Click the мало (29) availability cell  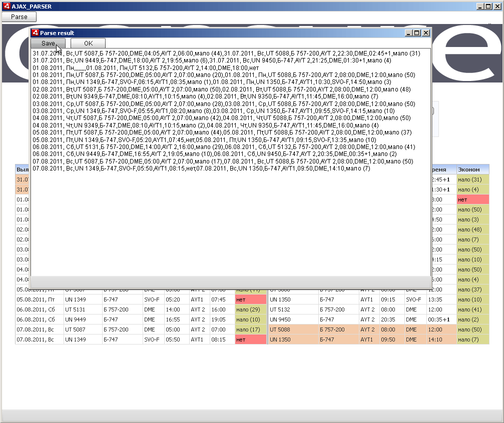pyautogui.click(x=251, y=309)
